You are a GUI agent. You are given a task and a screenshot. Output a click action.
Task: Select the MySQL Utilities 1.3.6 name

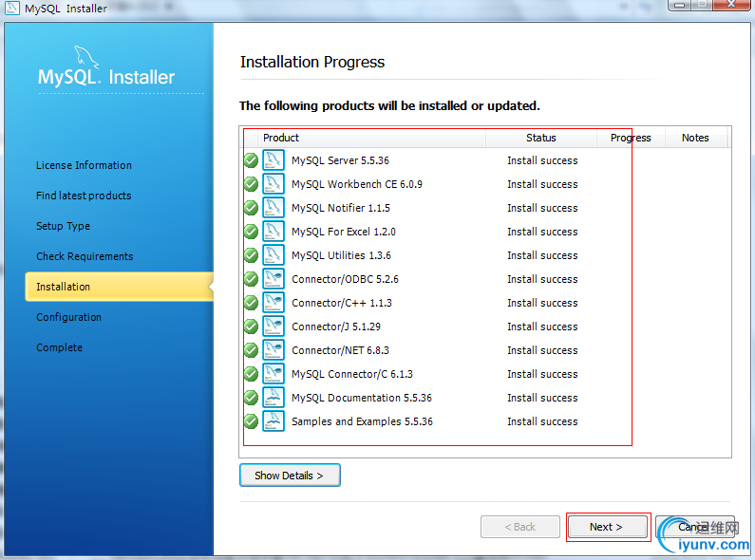pyautogui.click(x=341, y=255)
